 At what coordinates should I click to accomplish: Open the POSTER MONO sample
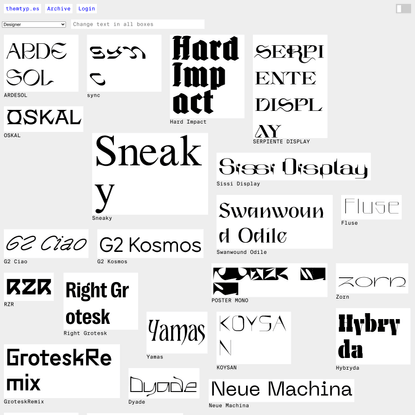[269, 280]
